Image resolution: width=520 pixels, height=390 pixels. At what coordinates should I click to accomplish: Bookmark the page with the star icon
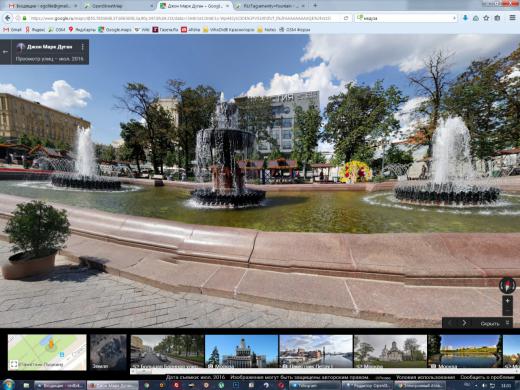[x=486, y=18]
